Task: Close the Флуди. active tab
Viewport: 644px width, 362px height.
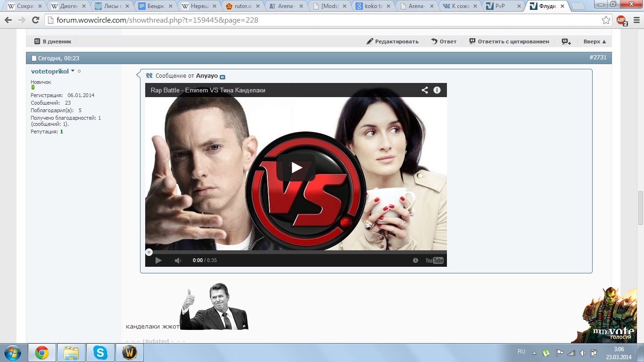Action: click(x=562, y=7)
